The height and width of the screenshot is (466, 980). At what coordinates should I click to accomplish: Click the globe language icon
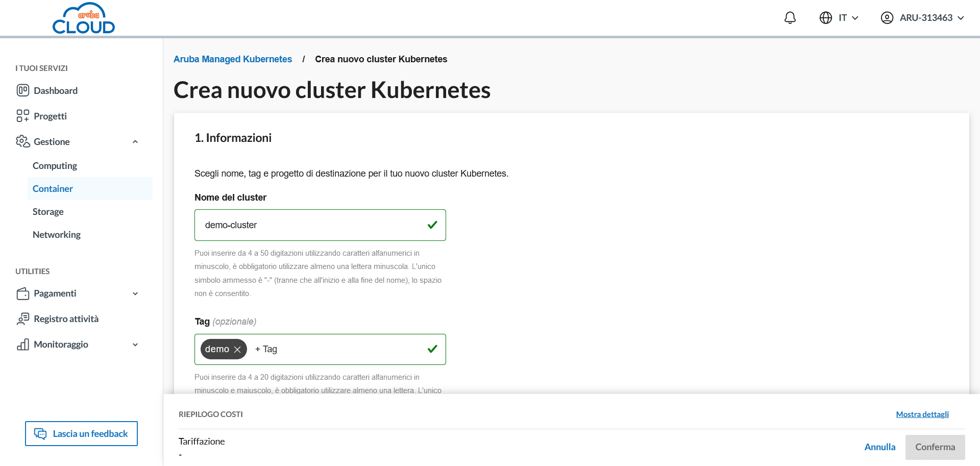click(x=825, y=18)
